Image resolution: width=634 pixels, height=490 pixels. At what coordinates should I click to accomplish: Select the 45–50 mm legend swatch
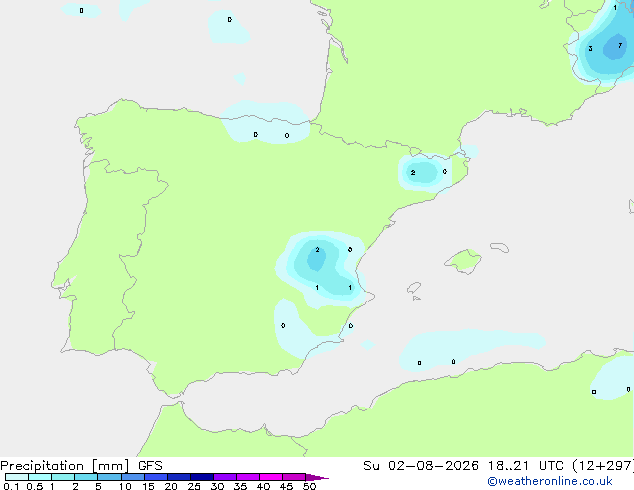click(294, 477)
